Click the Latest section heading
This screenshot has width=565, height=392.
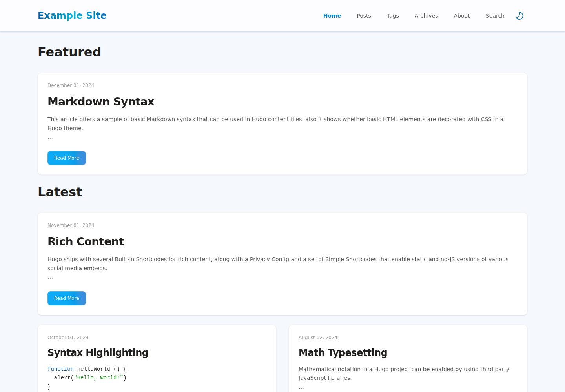pos(60,192)
